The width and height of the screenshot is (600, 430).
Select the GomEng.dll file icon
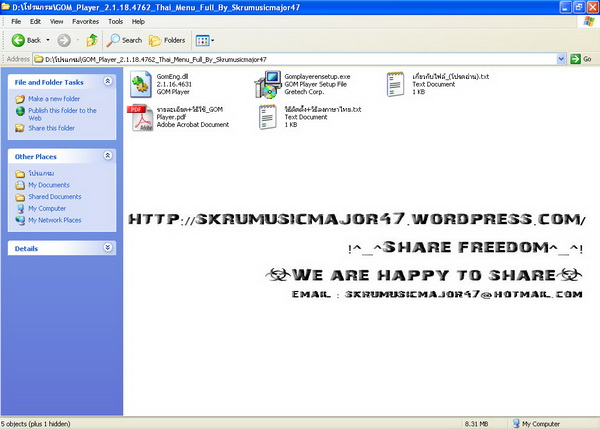[x=140, y=84]
